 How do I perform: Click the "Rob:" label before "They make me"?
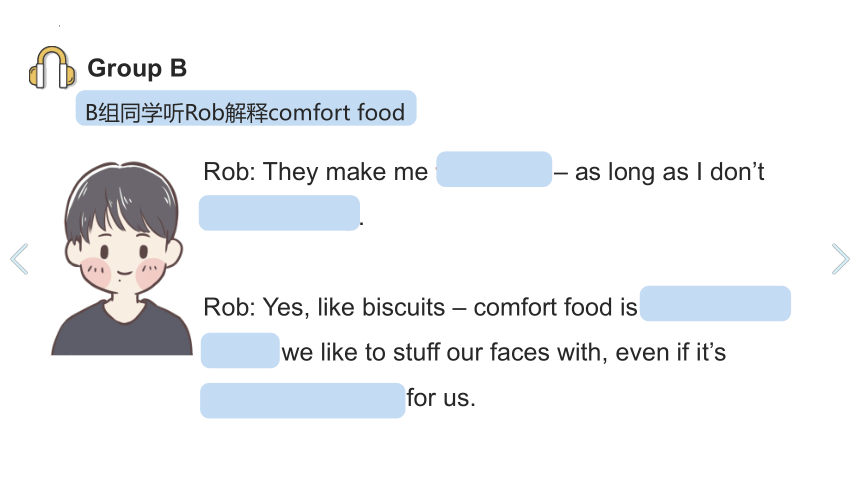point(230,172)
